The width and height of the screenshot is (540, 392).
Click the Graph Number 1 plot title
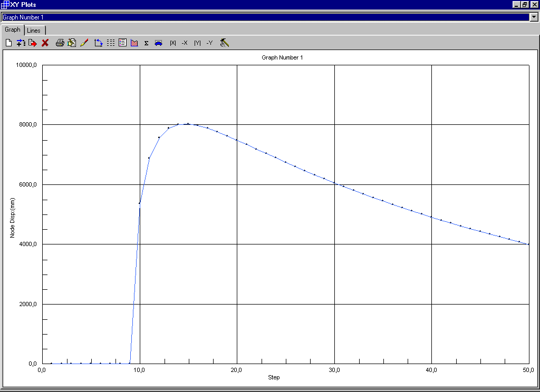click(x=282, y=57)
